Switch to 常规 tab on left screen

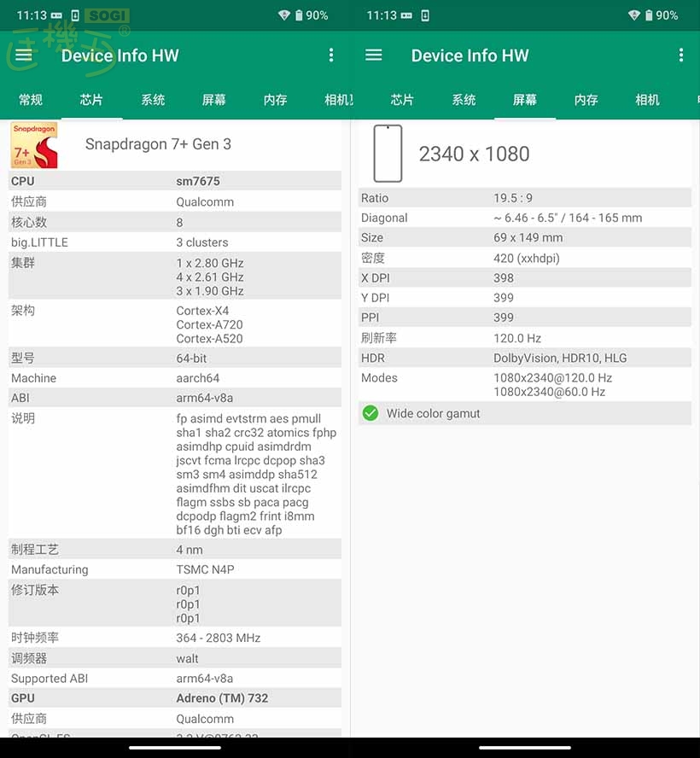coord(31,100)
